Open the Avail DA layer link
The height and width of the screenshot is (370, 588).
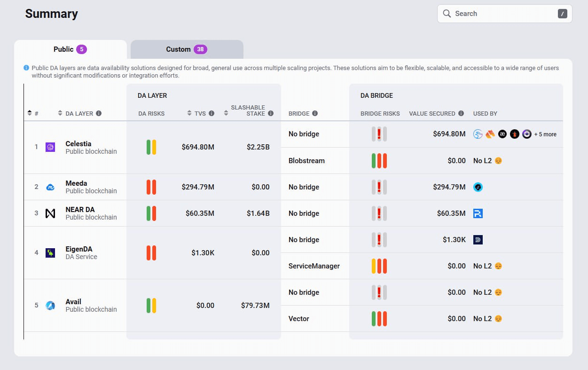(73, 301)
